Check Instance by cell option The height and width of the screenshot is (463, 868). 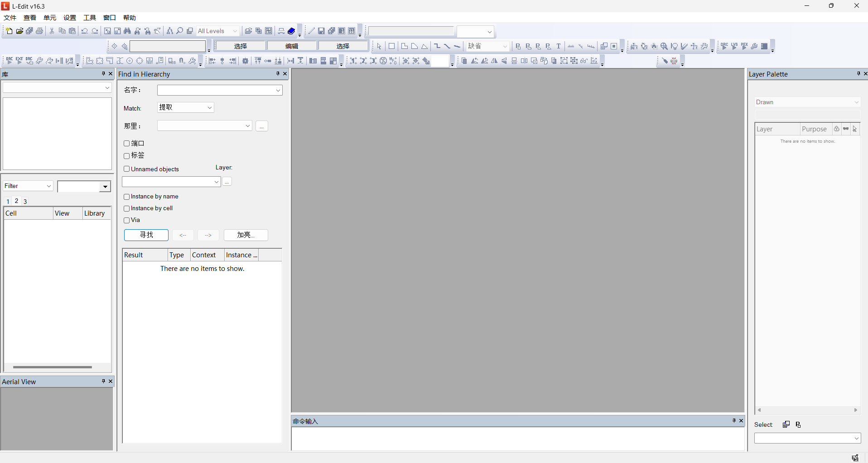point(127,208)
